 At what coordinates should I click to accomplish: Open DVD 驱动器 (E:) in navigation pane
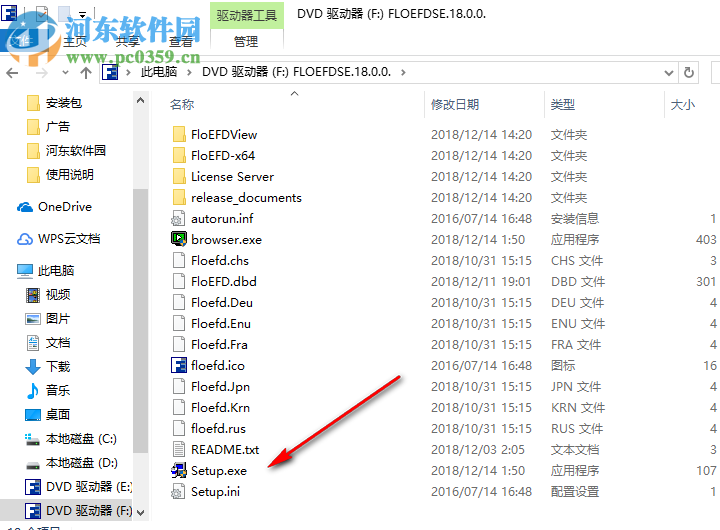[x=89, y=486]
